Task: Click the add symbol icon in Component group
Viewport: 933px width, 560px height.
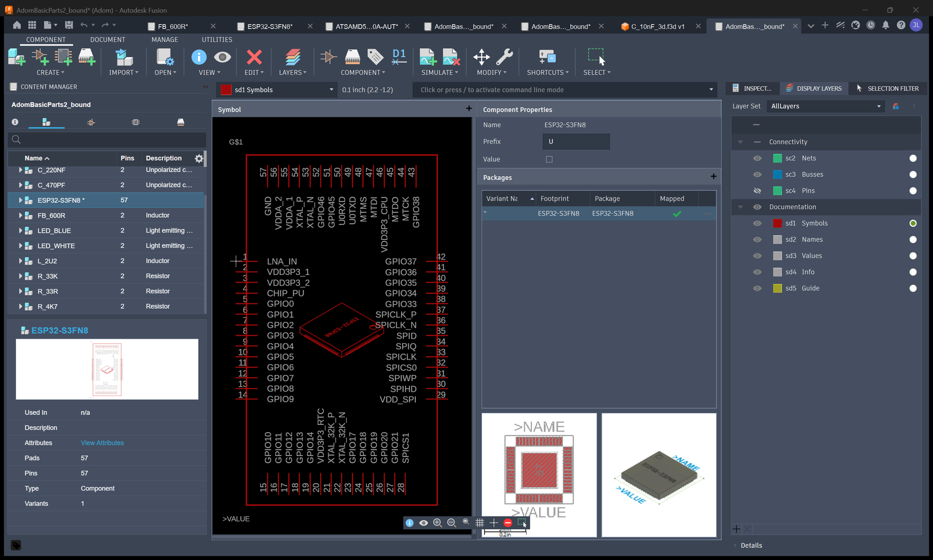Action: (328, 57)
